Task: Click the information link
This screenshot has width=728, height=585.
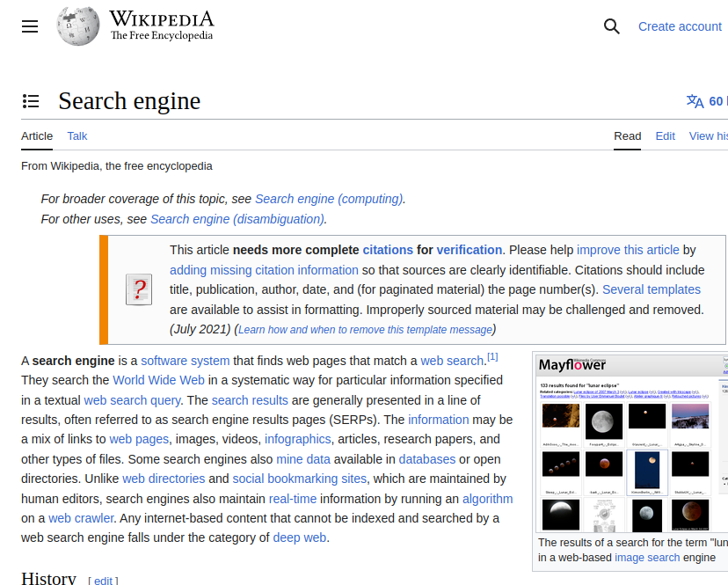Action: tap(438, 420)
